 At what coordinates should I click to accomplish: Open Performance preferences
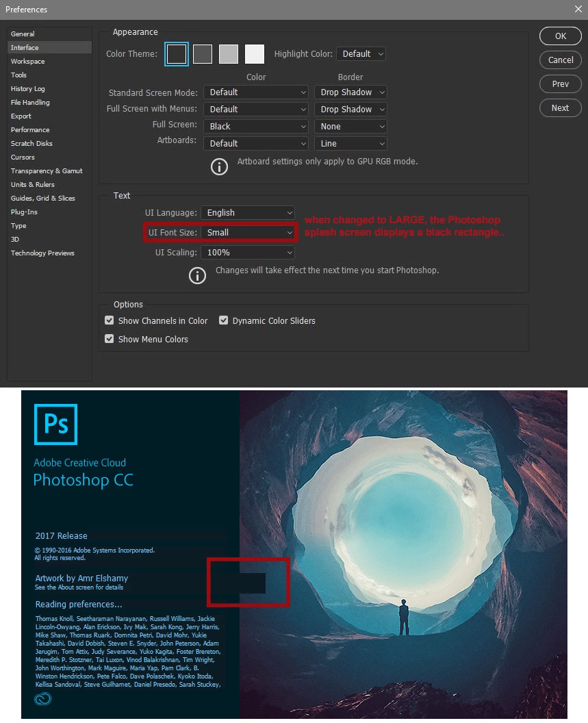(49, 129)
